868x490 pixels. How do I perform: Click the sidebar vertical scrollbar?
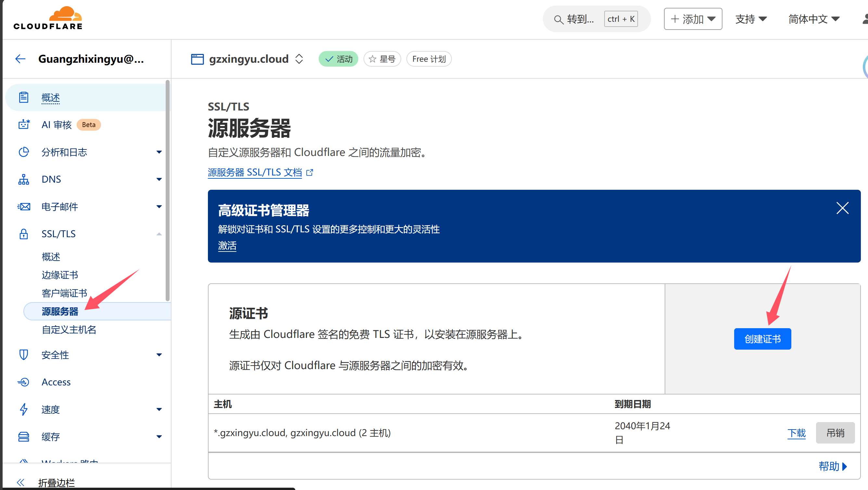168,190
